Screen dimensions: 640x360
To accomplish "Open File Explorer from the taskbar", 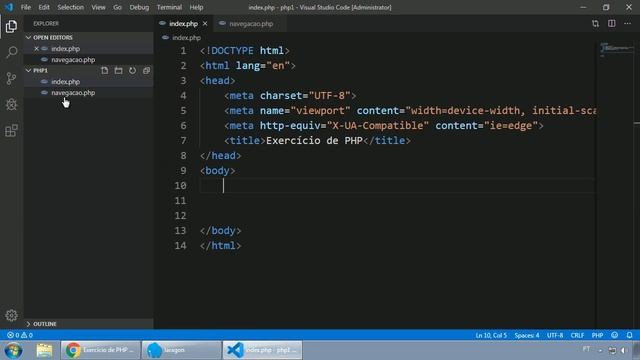I will click(x=44, y=350).
